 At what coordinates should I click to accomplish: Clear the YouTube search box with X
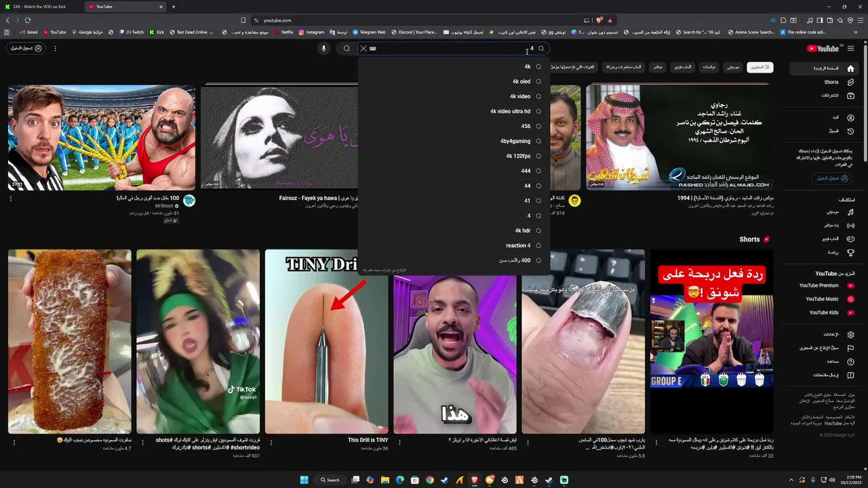pyautogui.click(x=363, y=48)
